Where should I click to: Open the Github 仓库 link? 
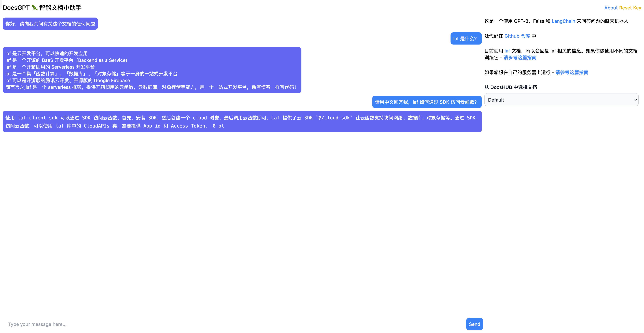point(517,36)
